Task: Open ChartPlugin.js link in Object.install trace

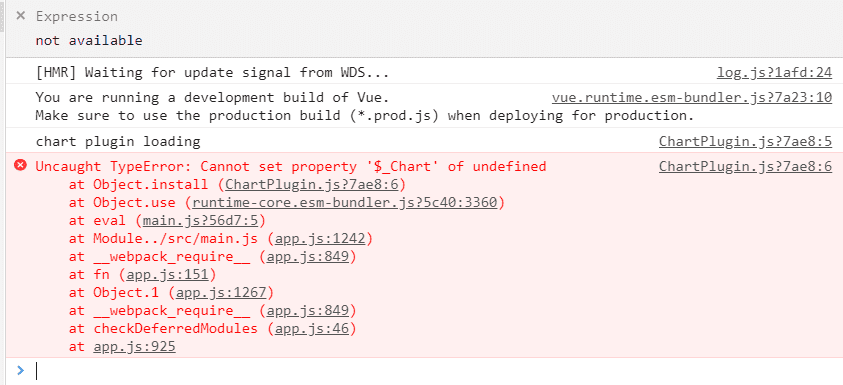Action: (x=311, y=185)
